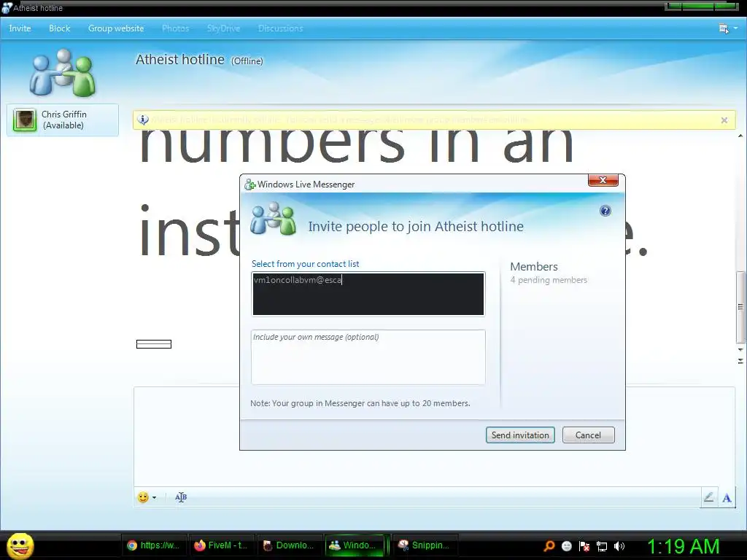Select Chris Griffin (Available) contact
Screen dimensions: 747x560
(x=63, y=120)
